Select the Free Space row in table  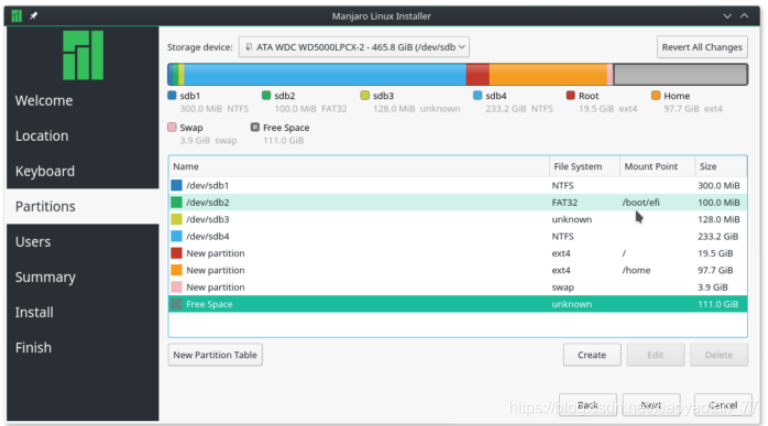(x=457, y=304)
